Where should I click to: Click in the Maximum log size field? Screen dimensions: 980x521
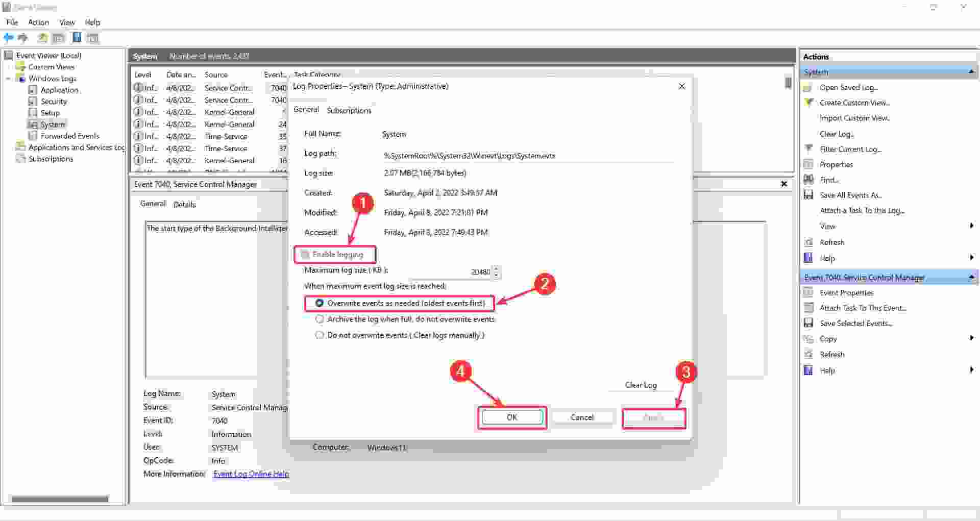(450, 272)
